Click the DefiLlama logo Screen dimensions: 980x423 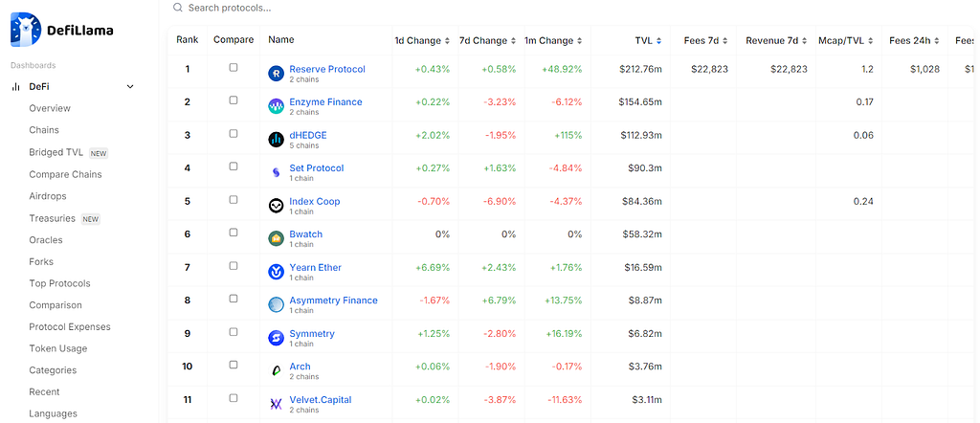pos(61,30)
